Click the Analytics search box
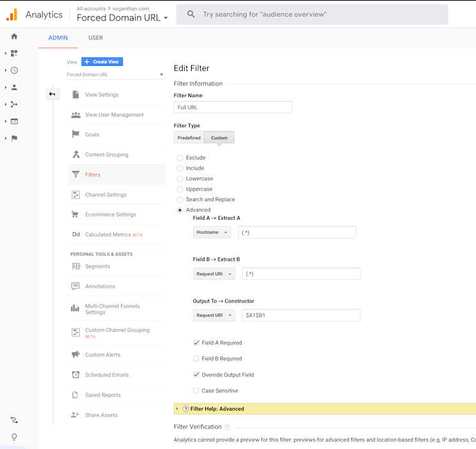 [x=312, y=14]
